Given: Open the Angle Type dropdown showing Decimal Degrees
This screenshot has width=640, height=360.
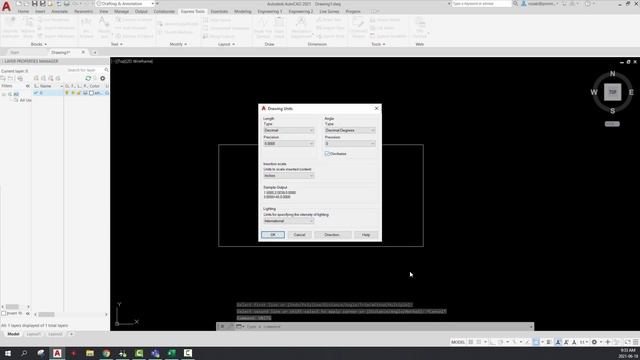Looking at the screenshot, I should [350, 130].
